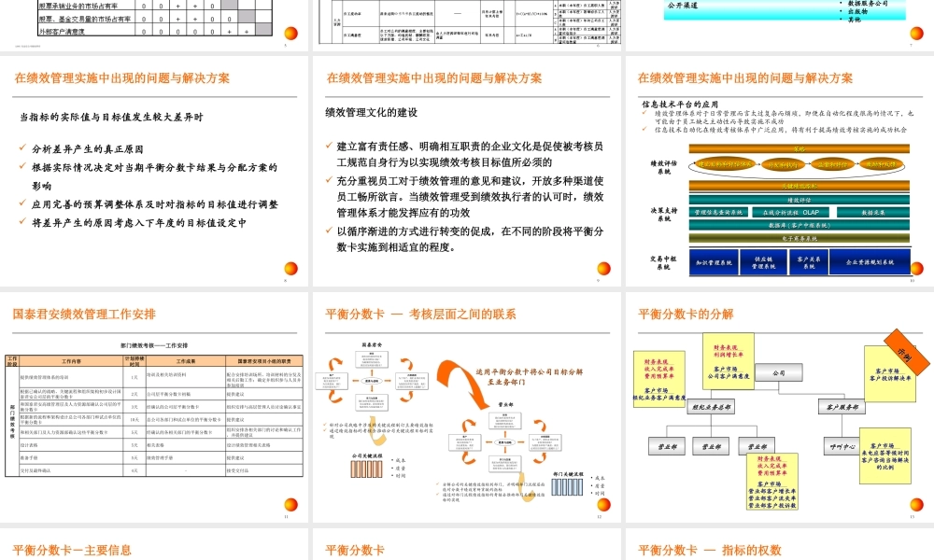
Task: Click bullet starting 建立富有责任感
Action: (x=470, y=154)
